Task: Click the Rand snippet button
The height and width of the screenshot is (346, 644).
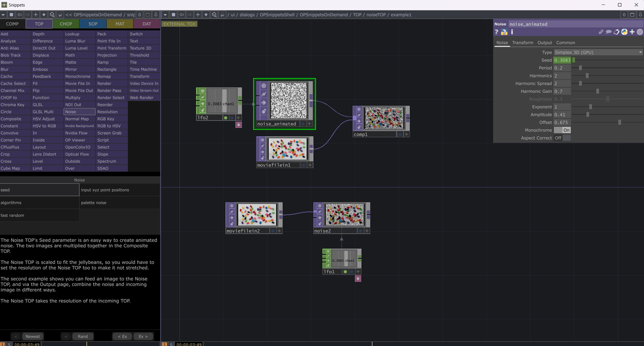Action: 83,336
